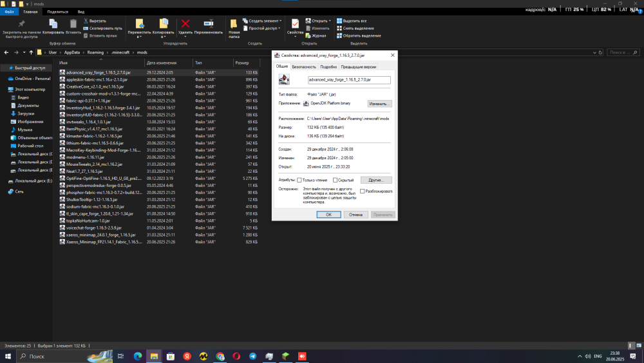Screen dimensions: 644x363
Task: Select Загрузки in the navigation pane
Action: pos(26,113)
